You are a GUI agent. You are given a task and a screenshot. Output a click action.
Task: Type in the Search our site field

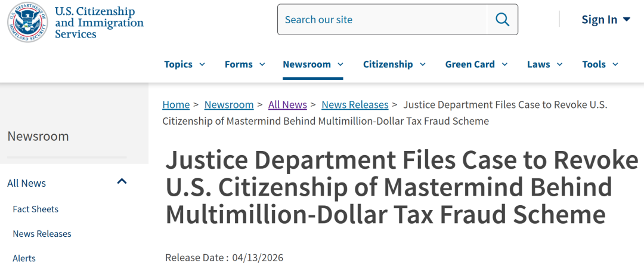[x=382, y=20]
